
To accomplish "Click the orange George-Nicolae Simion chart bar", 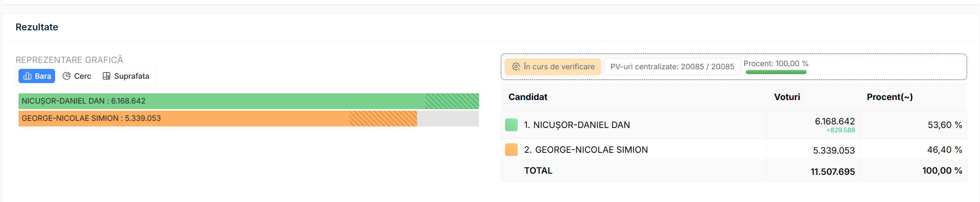I will tap(218, 119).
